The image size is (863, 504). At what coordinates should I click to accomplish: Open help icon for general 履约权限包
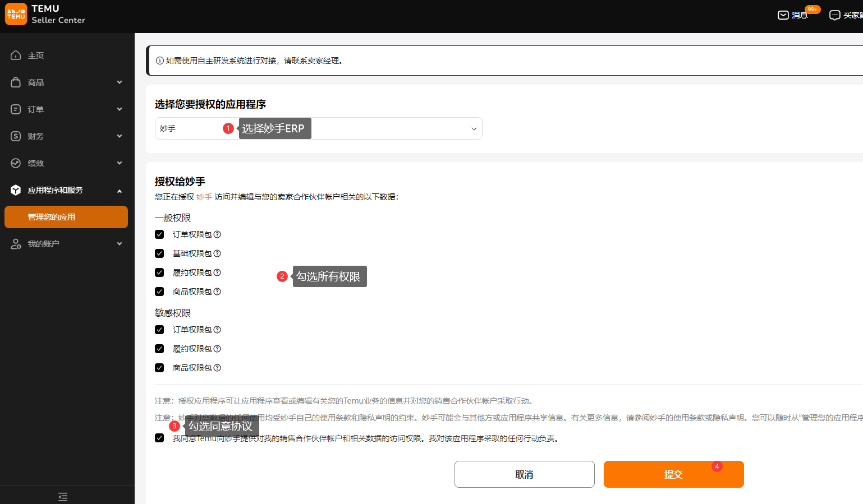pyautogui.click(x=217, y=272)
